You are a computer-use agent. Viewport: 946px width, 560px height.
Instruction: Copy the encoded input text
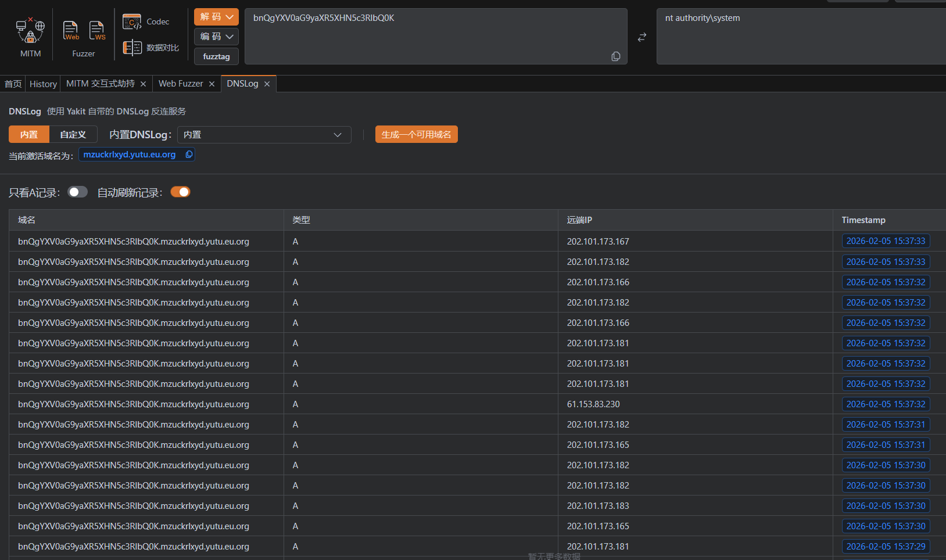(x=616, y=56)
